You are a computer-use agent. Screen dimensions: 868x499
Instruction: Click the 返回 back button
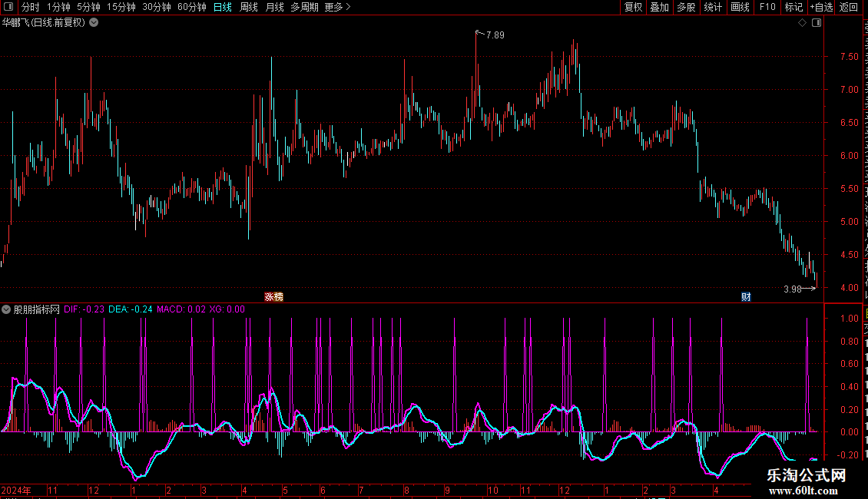(x=849, y=7)
